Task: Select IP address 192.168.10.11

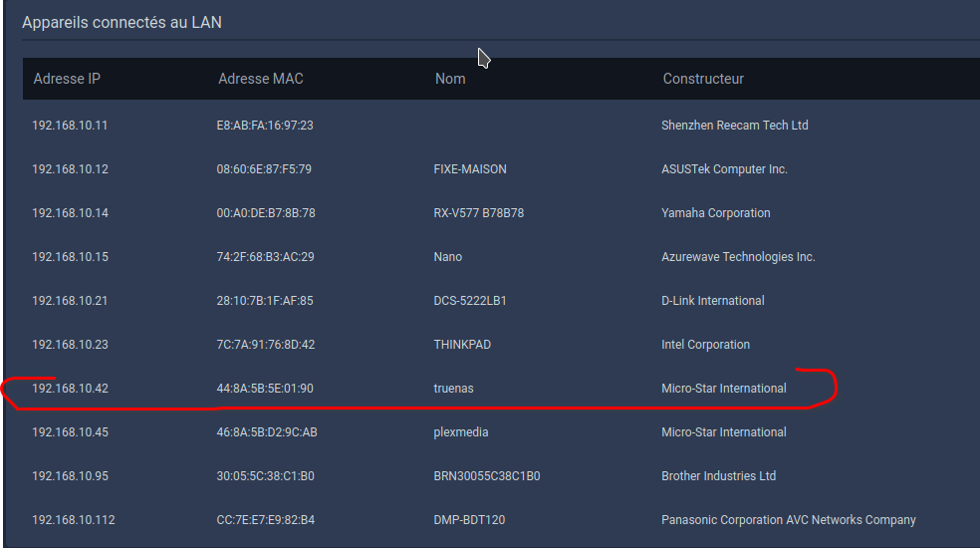Action: (x=70, y=126)
